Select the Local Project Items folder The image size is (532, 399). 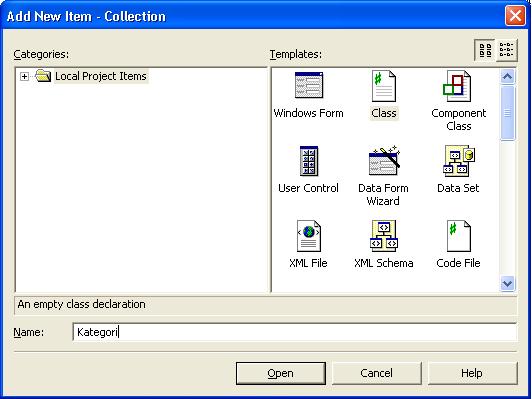[100, 76]
